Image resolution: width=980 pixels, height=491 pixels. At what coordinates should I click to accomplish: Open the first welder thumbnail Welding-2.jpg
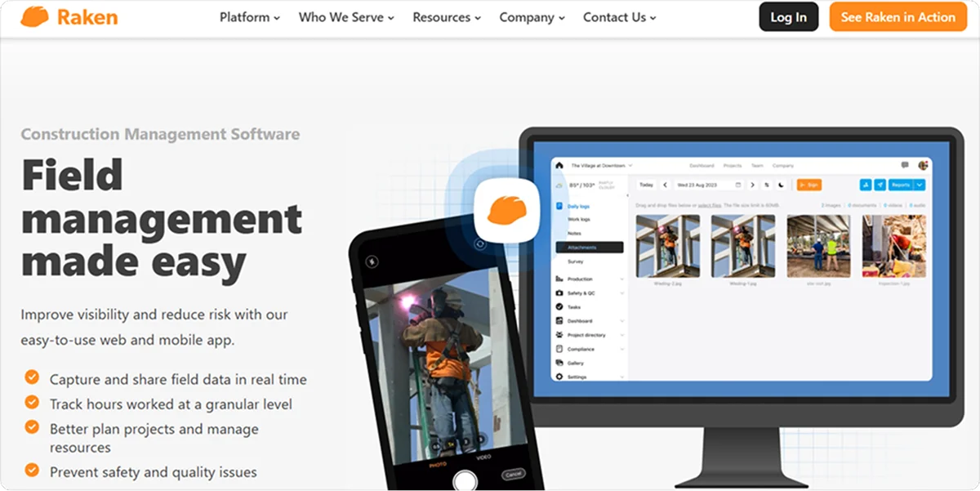coord(668,246)
